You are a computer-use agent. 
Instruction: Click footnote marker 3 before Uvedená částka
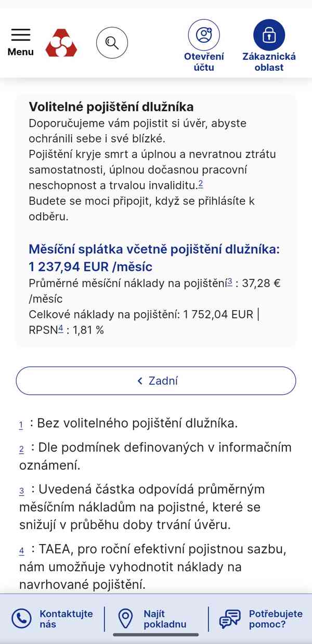click(x=22, y=491)
